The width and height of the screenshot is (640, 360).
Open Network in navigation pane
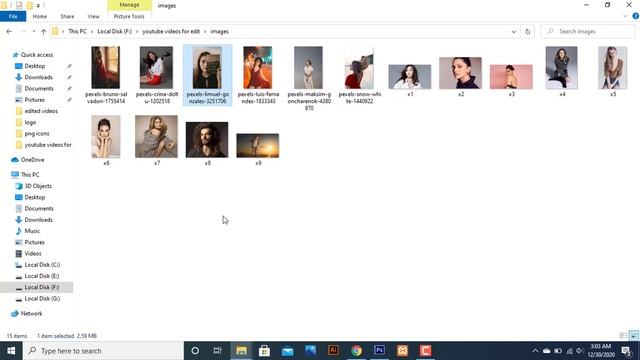coord(31,313)
